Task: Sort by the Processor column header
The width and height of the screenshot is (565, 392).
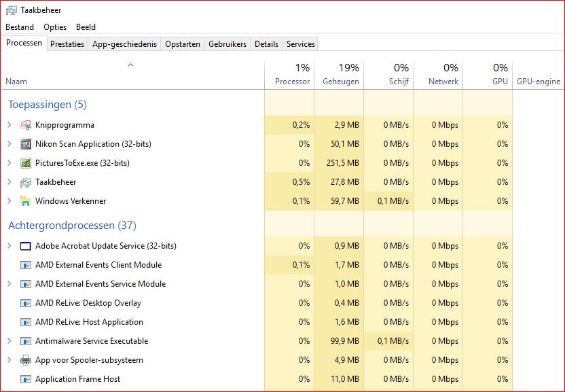Action: pos(289,75)
